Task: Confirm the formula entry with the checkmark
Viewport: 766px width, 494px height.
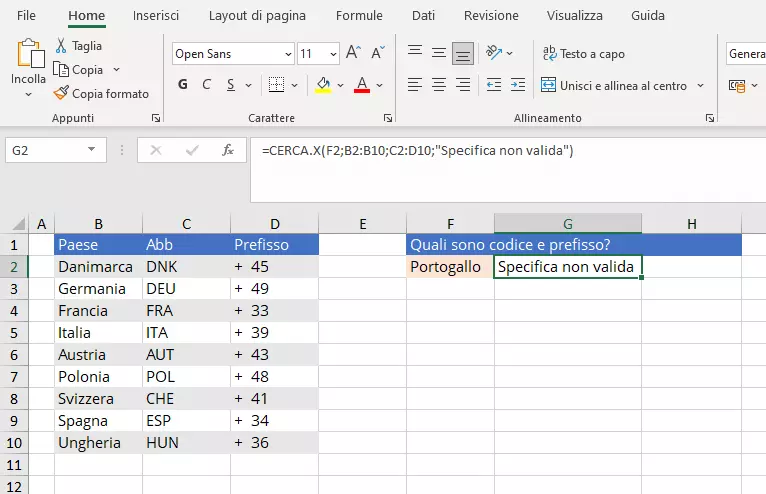Action: tap(192, 150)
